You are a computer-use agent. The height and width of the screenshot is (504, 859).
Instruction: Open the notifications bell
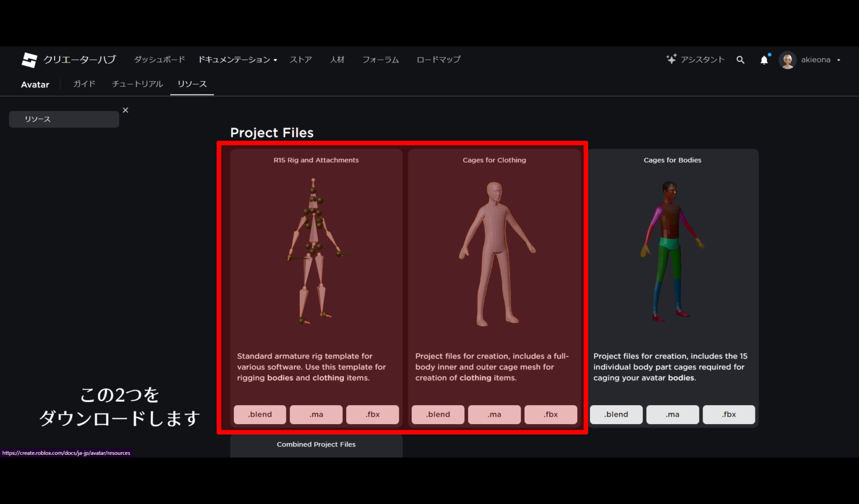pyautogui.click(x=764, y=59)
